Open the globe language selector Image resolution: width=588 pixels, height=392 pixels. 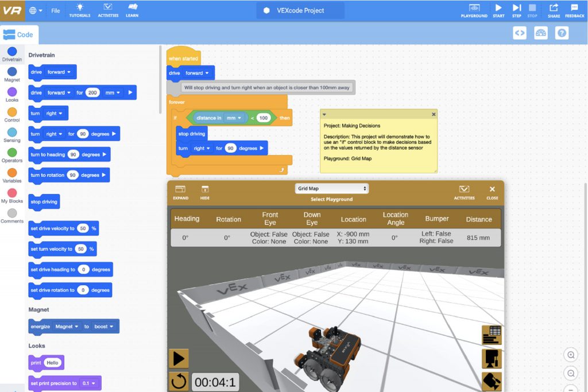click(x=36, y=10)
